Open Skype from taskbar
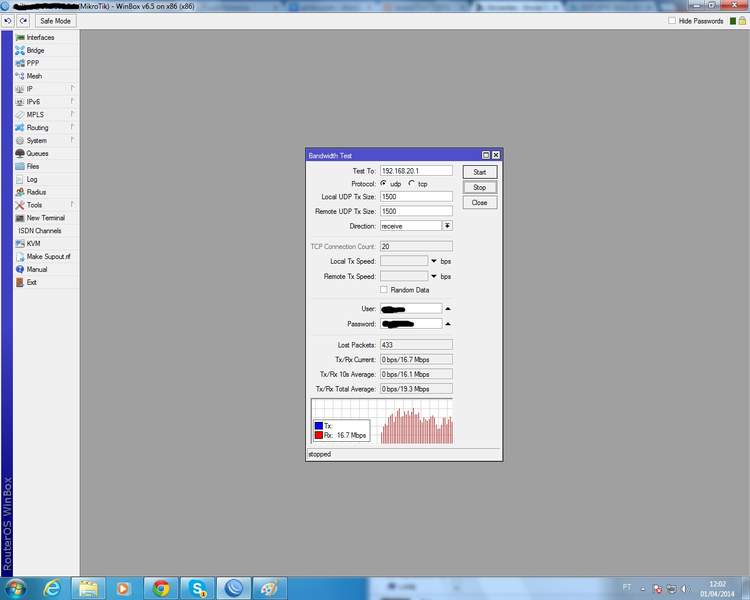Viewport: 750px width, 600px height. click(198, 588)
